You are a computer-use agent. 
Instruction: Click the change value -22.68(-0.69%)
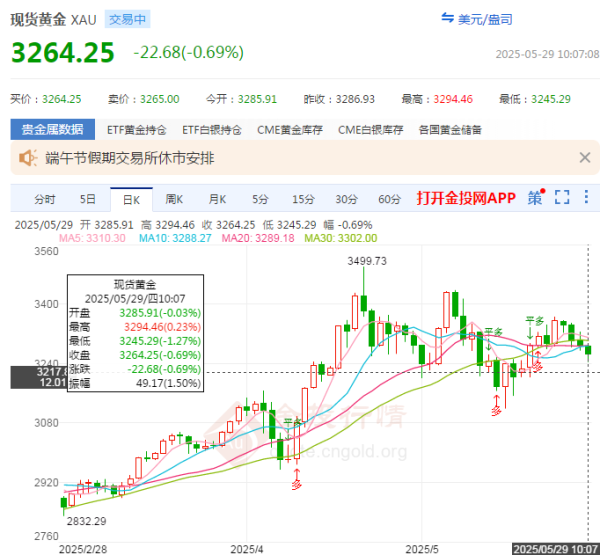188,52
